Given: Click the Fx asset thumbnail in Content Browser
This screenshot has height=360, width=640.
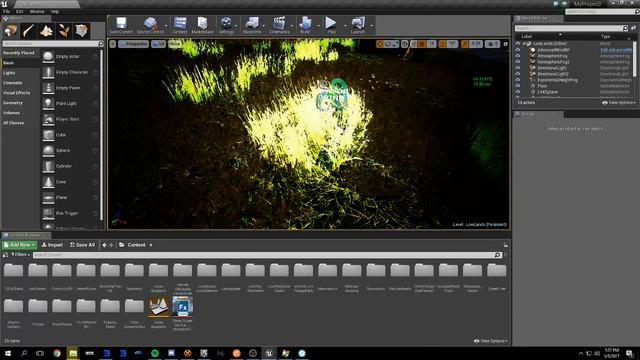Looking at the screenshot, I should pyautogui.click(x=182, y=307).
